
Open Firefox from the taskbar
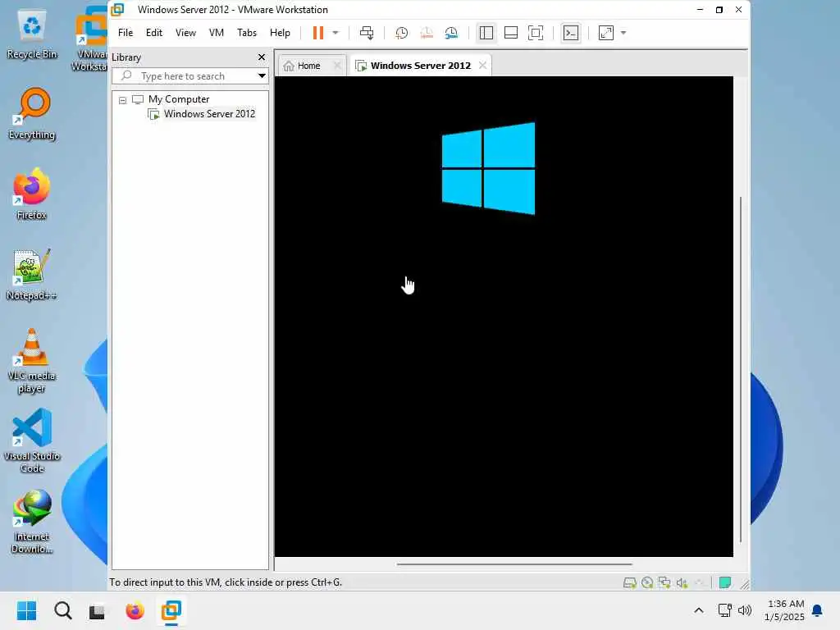pyautogui.click(x=135, y=610)
